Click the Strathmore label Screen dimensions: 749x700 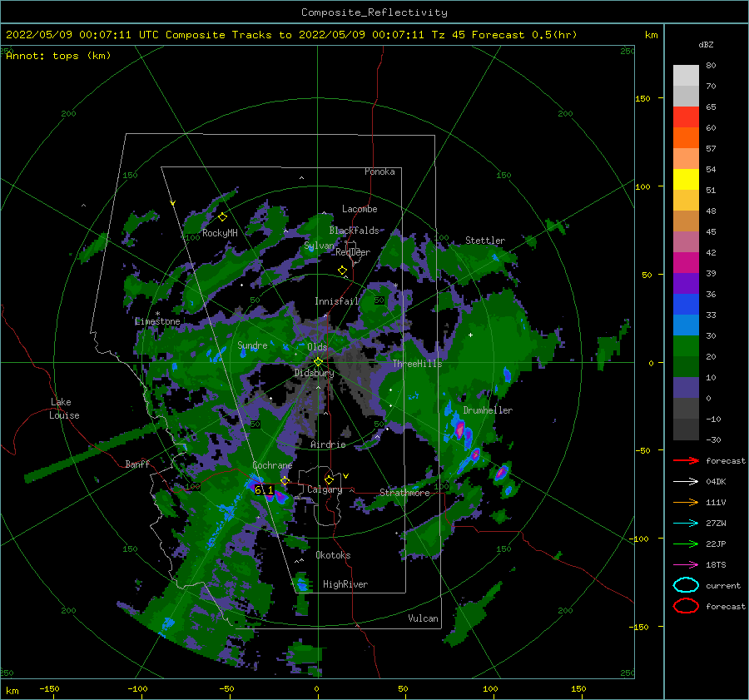click(404, 493)
